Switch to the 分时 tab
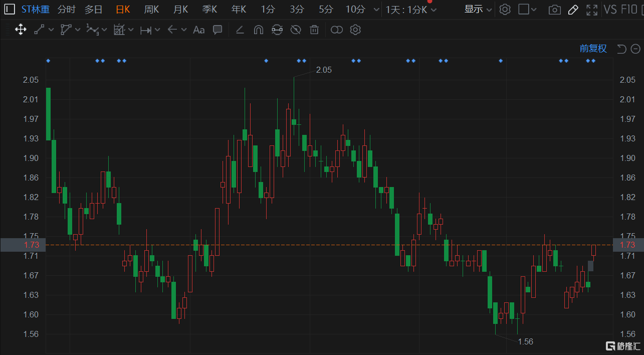This screenshot has width=644, height=355. (x=66, y=9)
